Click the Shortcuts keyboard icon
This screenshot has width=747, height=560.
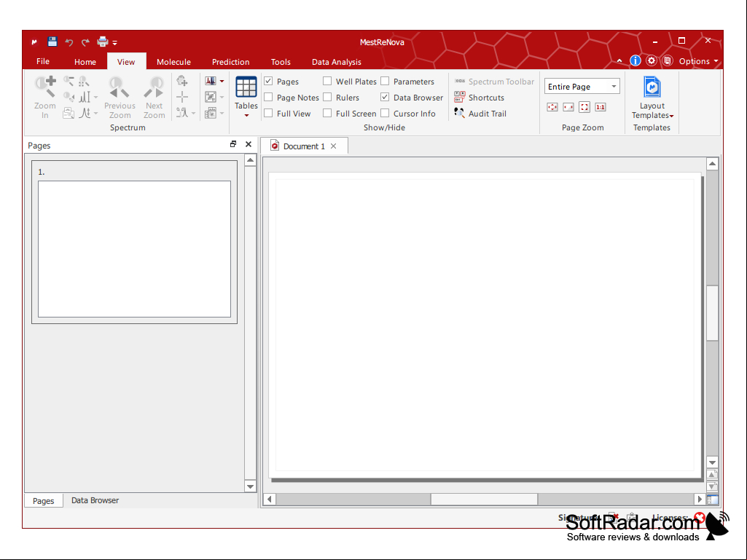(x=459, y=97)
